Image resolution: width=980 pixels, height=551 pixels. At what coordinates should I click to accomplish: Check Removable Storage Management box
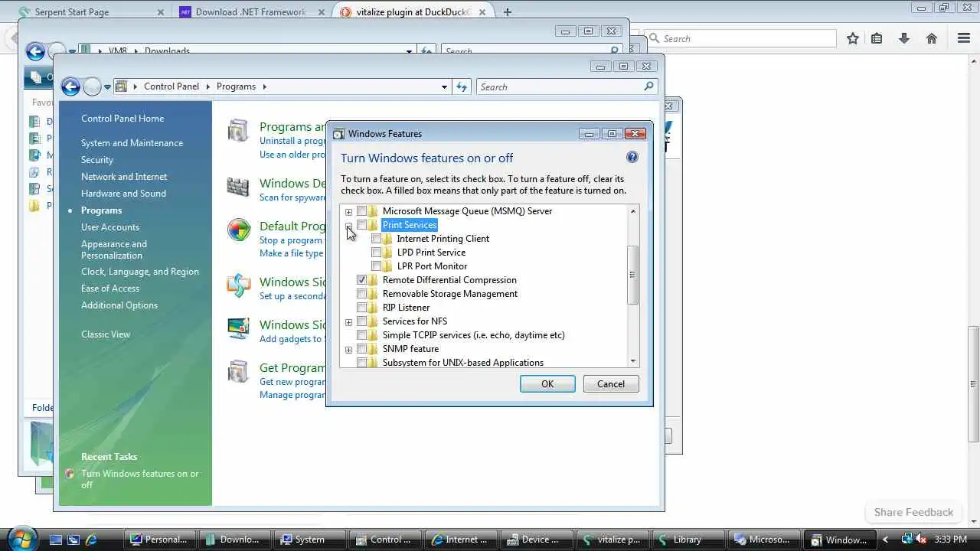click(361, 294)
